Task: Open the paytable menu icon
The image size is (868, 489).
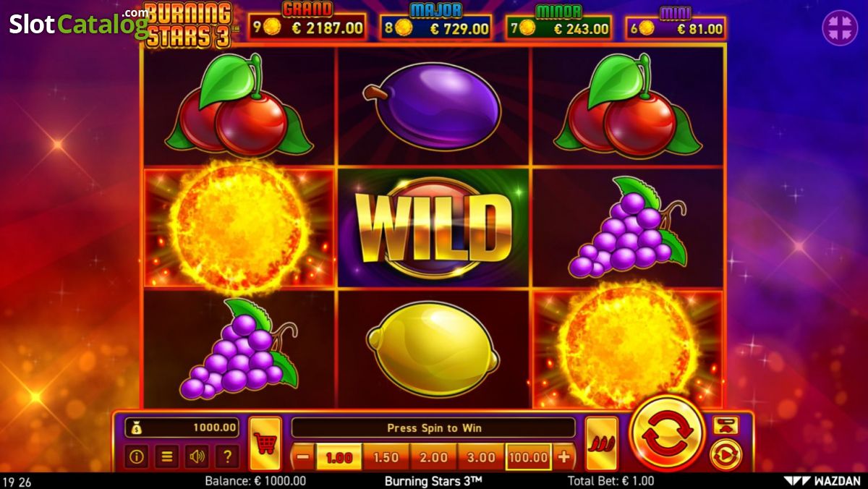Action: (167, 456)
